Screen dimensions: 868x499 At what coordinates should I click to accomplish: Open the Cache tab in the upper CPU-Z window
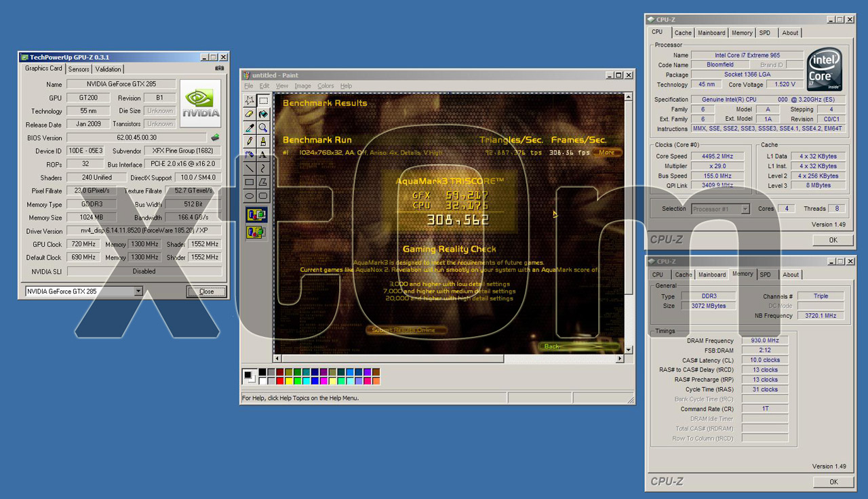click(683, 33)
